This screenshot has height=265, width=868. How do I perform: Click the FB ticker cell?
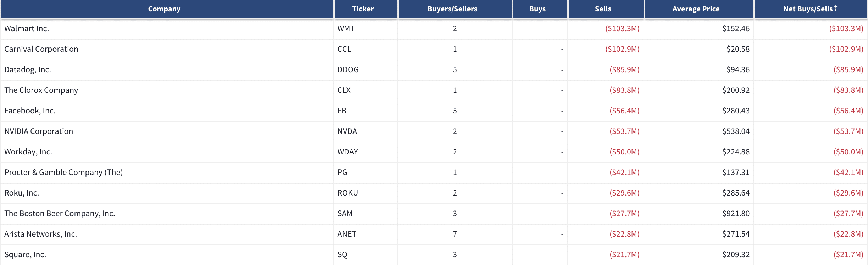click(366, 111)
